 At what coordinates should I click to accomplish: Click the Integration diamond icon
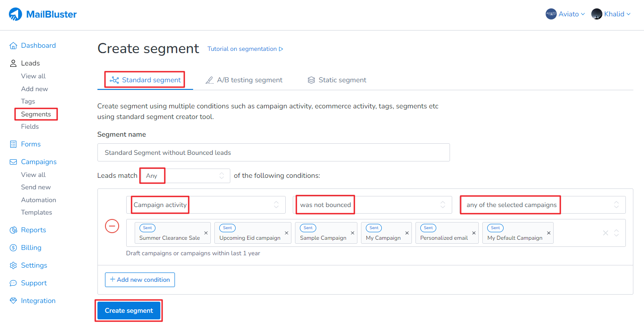click(13, 301)
